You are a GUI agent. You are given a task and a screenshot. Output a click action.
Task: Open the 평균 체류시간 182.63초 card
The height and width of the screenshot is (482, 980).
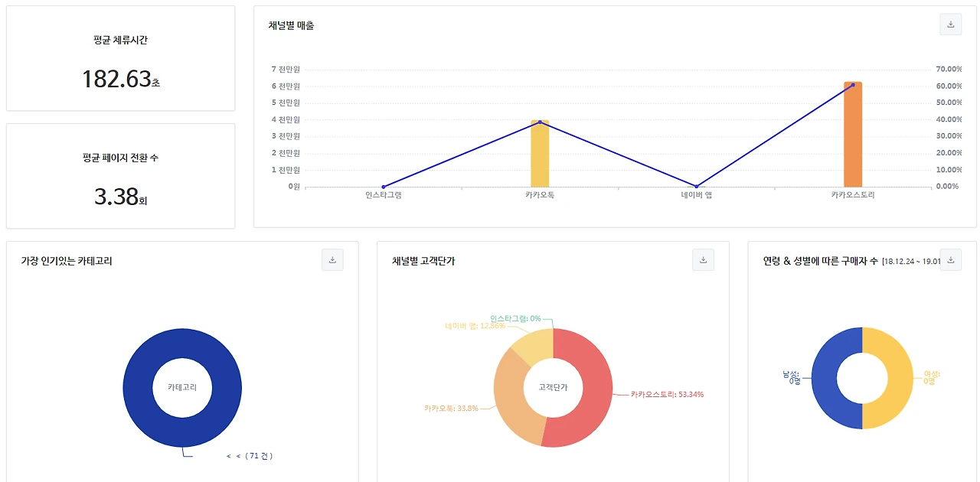(x=120, y=58)
